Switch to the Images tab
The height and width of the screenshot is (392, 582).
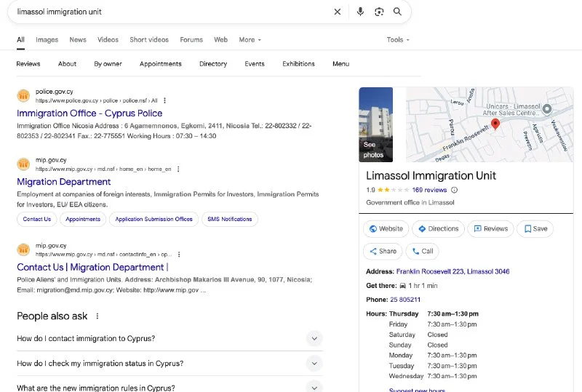pos(47,40)
